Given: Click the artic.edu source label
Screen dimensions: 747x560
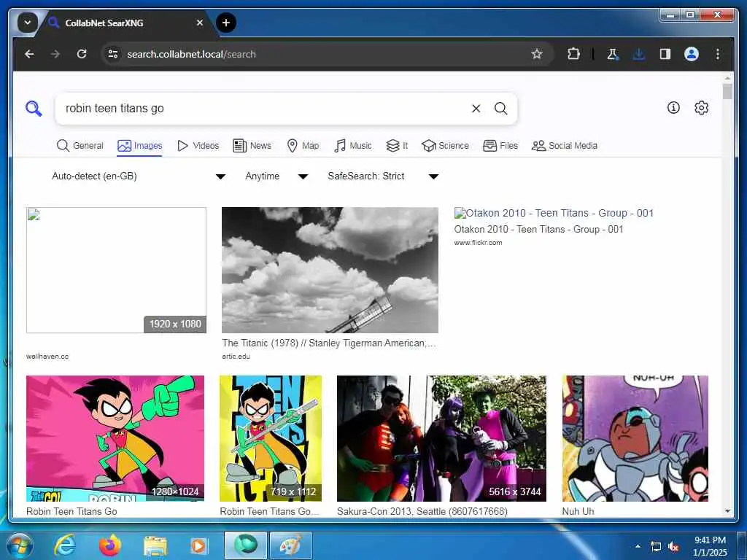Looking at the screenshot, I should pos(236,356).
